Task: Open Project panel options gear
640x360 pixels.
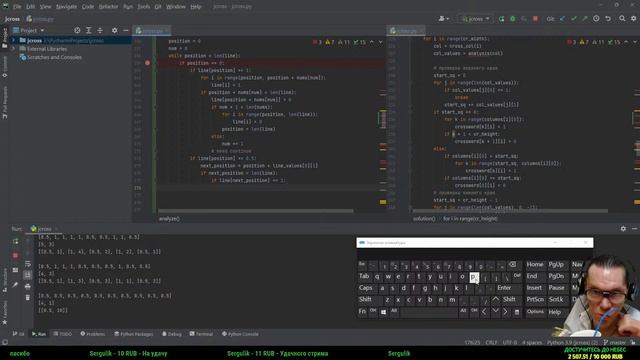Action: 115,31
